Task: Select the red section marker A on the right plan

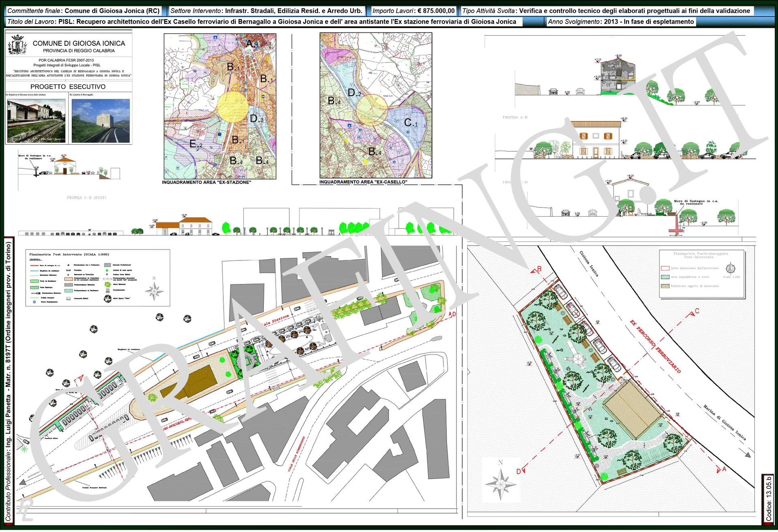Action: [x=724, y=469]
